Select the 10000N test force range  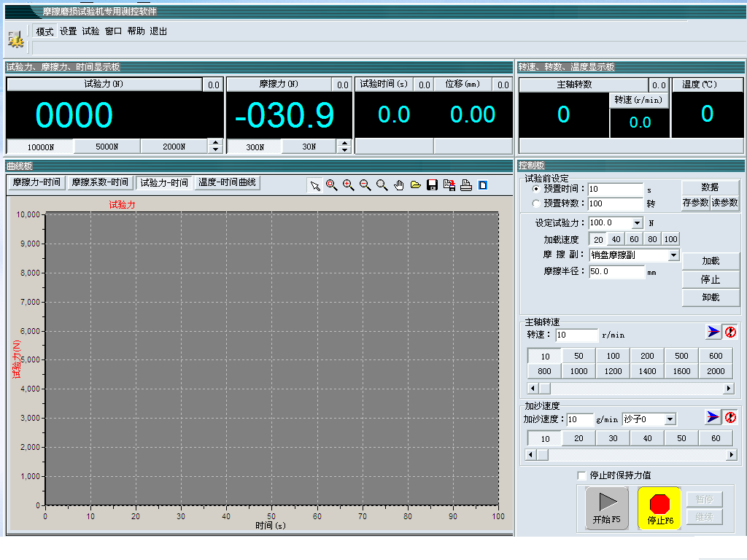pyautogui.click(x=41, y=147)
